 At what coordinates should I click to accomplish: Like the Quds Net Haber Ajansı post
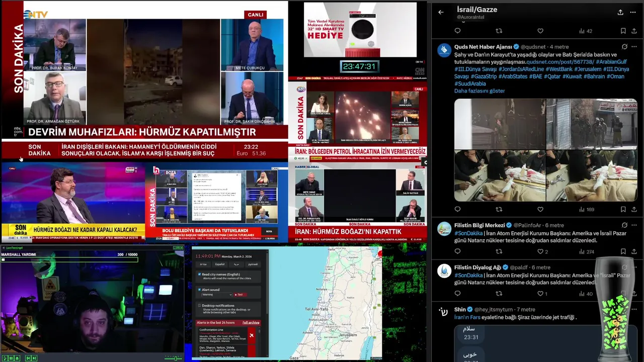(x=540, y=209)
